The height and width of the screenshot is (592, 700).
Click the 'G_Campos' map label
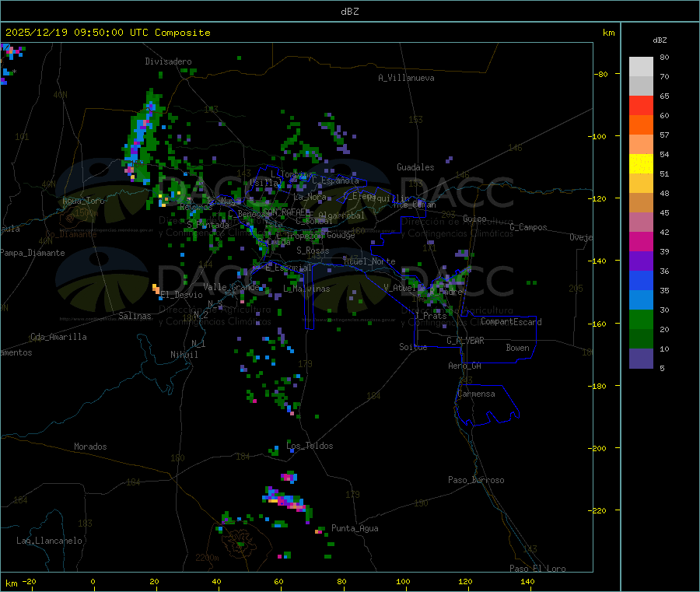click(528, 227)
